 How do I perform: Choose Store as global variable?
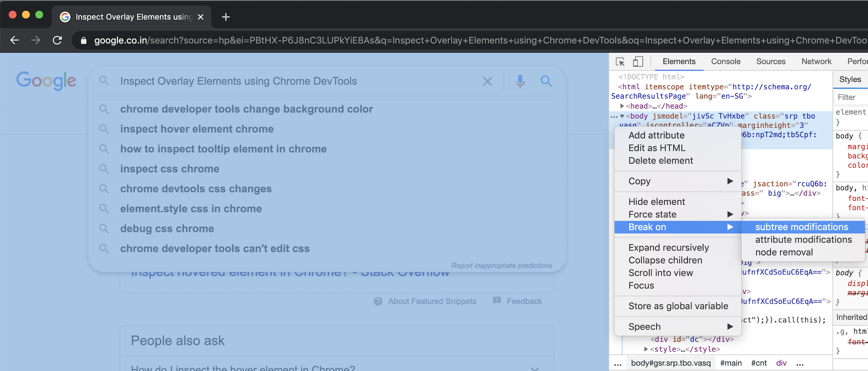pos(678,306)
